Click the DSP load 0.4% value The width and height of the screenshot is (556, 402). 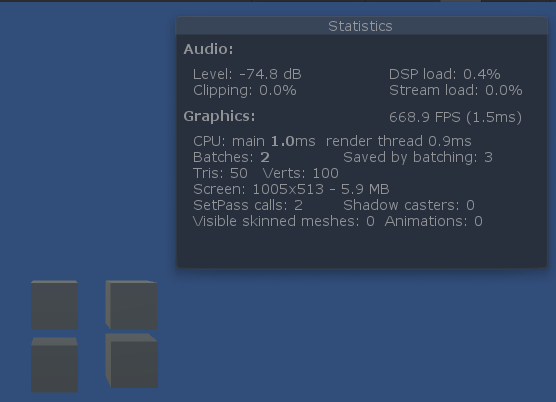pos(445,74)
